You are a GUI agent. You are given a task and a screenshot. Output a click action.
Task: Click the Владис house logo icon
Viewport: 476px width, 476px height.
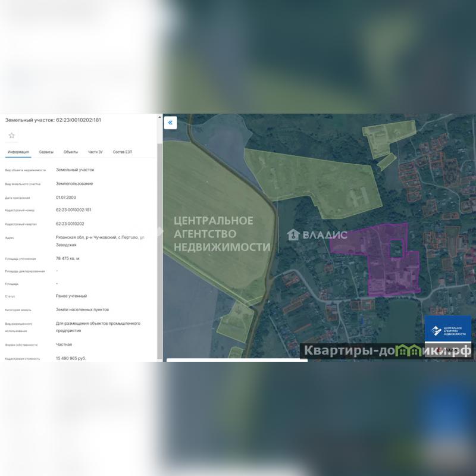coord(292,234)
